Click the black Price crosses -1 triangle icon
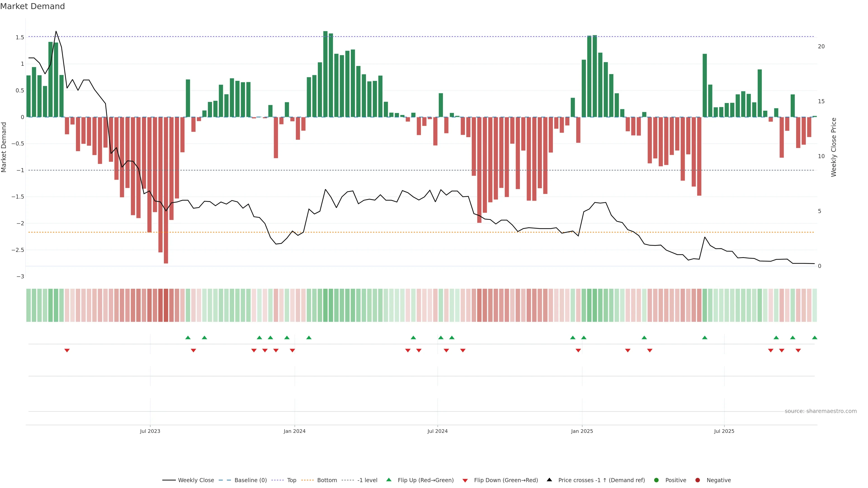 pyautogui.click(x=549, y=480)
